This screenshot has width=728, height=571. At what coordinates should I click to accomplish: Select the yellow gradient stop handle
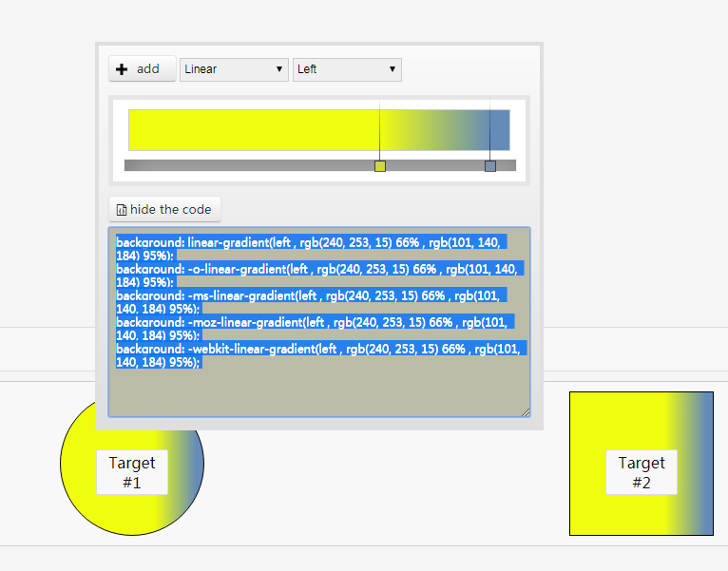380,166
